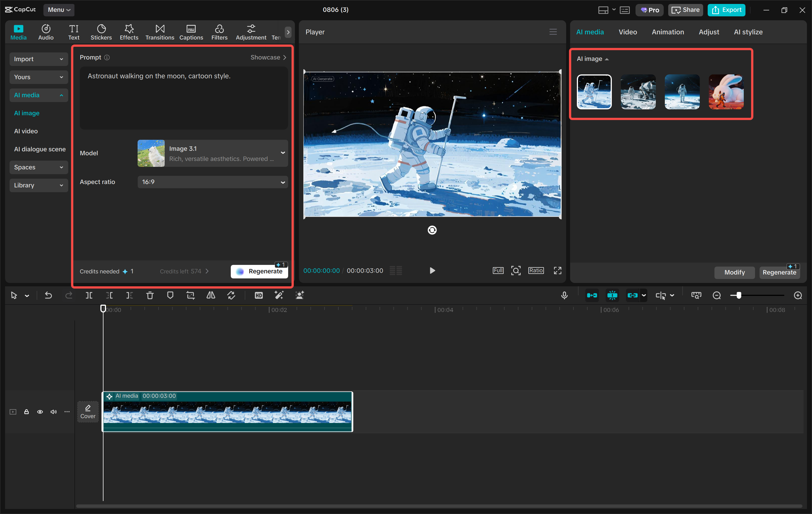Click the undo arrow in timeline toolbar
This screenshot has height=514, width=812.
click(x=48, y=295)
